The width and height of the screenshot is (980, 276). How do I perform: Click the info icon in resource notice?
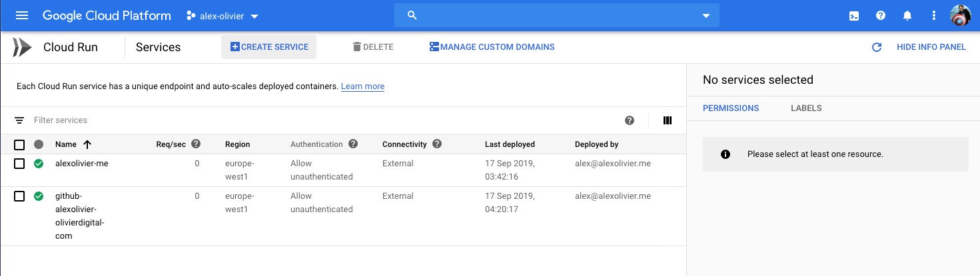pyautogui.click(x=726, y=154)
